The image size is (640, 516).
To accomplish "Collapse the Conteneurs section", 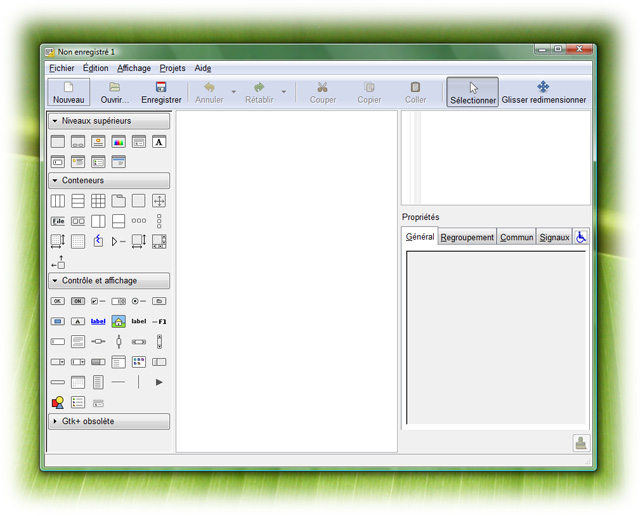I will pos(109,180).
